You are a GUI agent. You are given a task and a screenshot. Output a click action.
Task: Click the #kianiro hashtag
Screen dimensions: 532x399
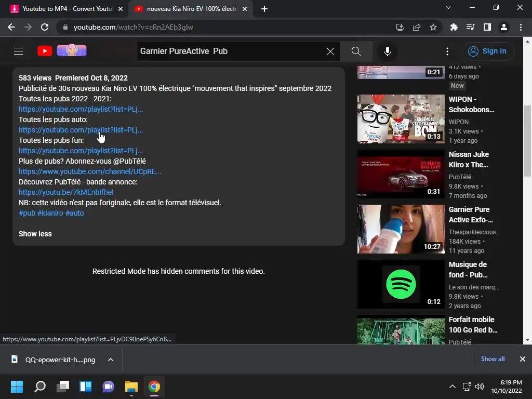(x=50, y=213)
